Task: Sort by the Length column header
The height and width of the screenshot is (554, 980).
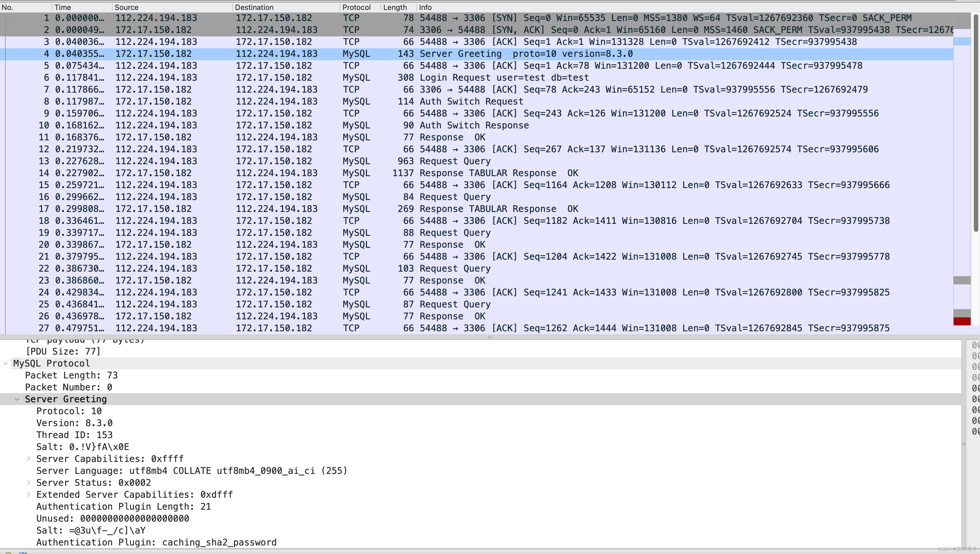Action: tap(398, 7)
